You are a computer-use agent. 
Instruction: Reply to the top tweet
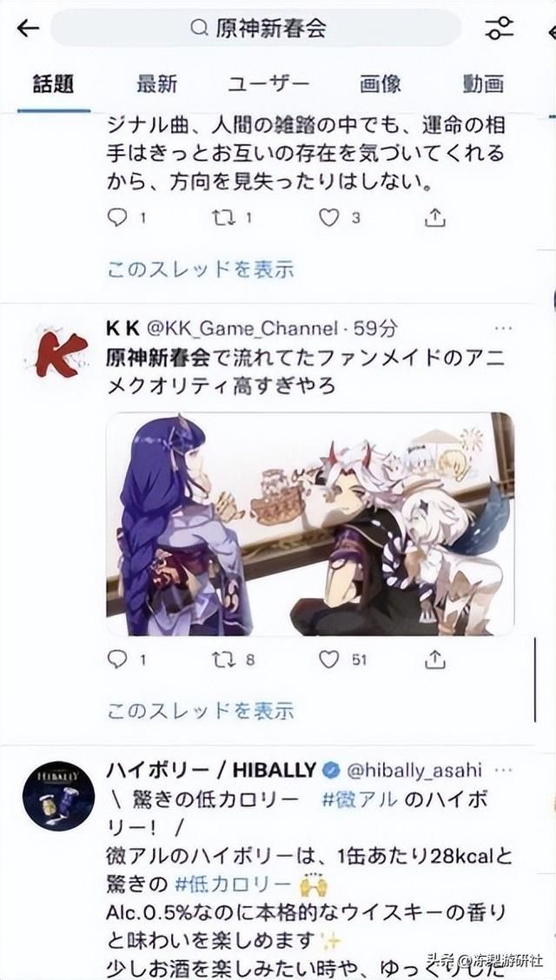pos(117,218)
